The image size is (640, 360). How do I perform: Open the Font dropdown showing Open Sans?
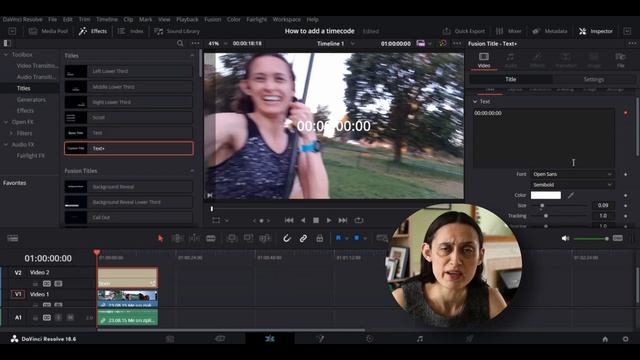click(x=572, y=174)
